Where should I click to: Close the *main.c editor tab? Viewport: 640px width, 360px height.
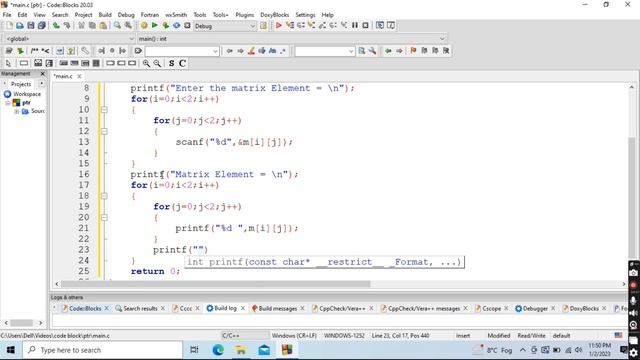pyautogui.click(x=80, y=76)
